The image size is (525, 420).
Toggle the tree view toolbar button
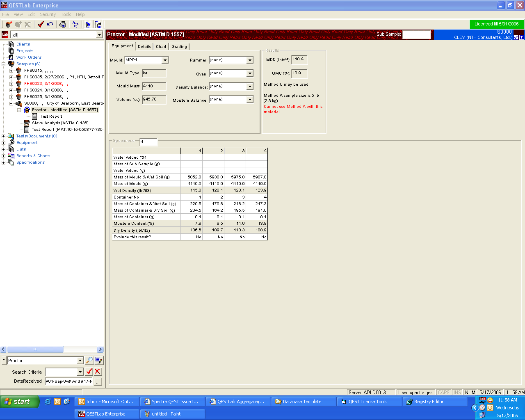pos(88,24)
